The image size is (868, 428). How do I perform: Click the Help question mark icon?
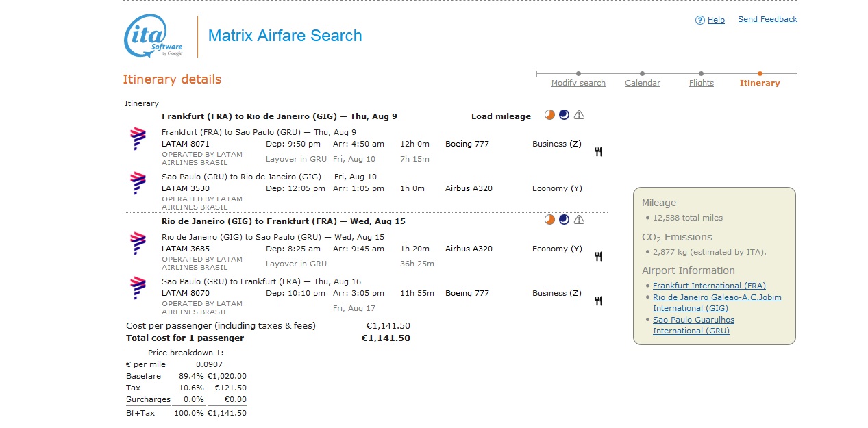tap(699, 21)
